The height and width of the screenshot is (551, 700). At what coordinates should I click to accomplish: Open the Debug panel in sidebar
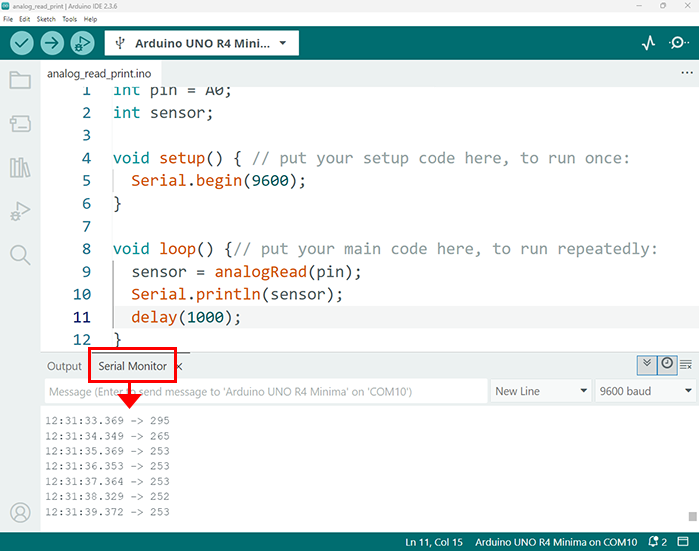point(20,211)
